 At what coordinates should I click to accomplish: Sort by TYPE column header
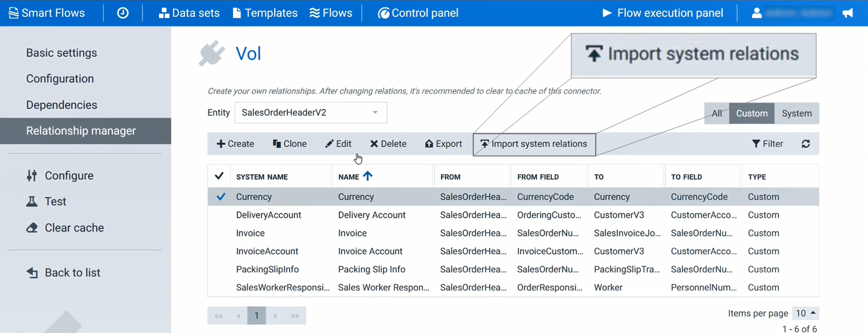click(x=757, y=177)
